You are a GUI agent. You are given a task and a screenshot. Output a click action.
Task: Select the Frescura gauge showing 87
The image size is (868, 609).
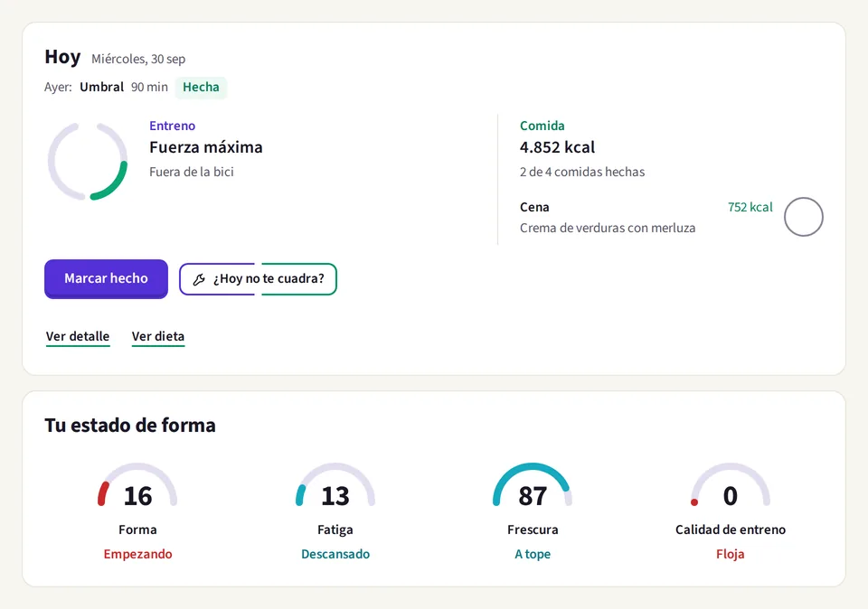click(532, 485)
